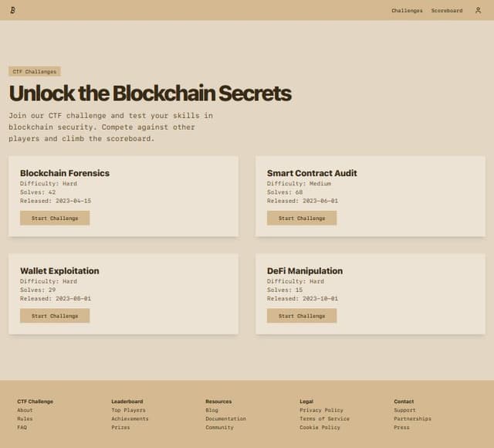Start the Blockchain Forensics challenge
The image size is (494, 448).
pos(55,218)
